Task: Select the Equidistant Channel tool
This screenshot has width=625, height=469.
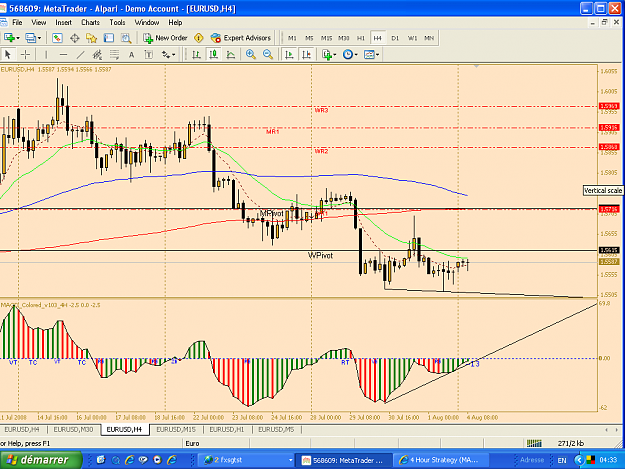Action: tap(97, 55)
